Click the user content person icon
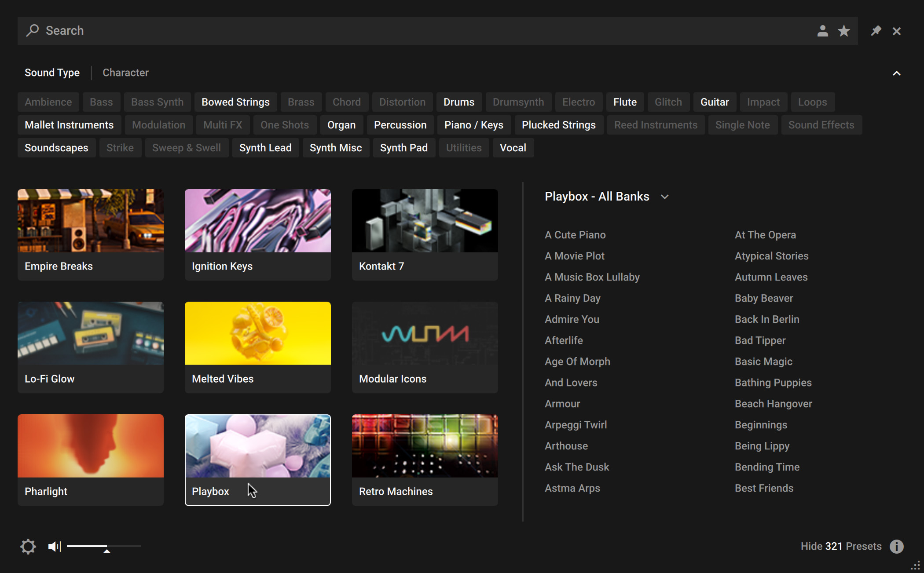 822,31
